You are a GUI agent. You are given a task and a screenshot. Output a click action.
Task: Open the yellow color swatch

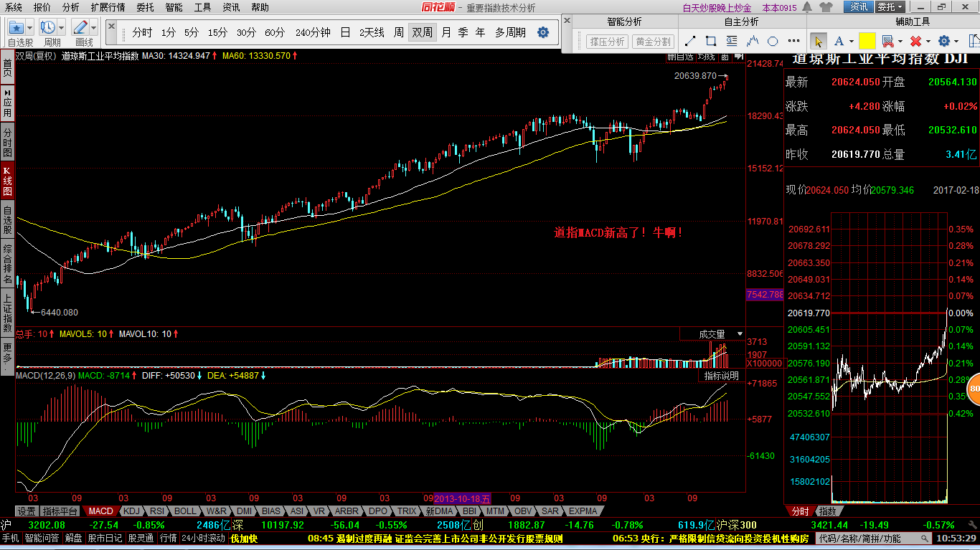coord(867,41)
